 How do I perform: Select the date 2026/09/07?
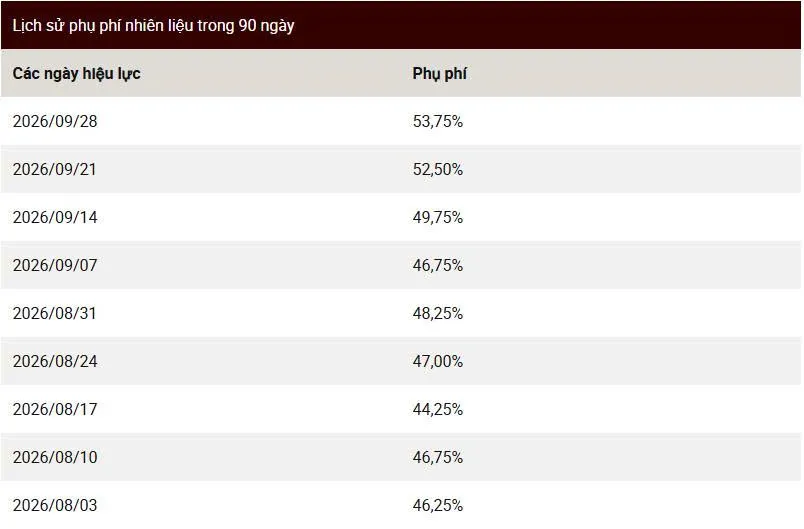pos(55,266)
